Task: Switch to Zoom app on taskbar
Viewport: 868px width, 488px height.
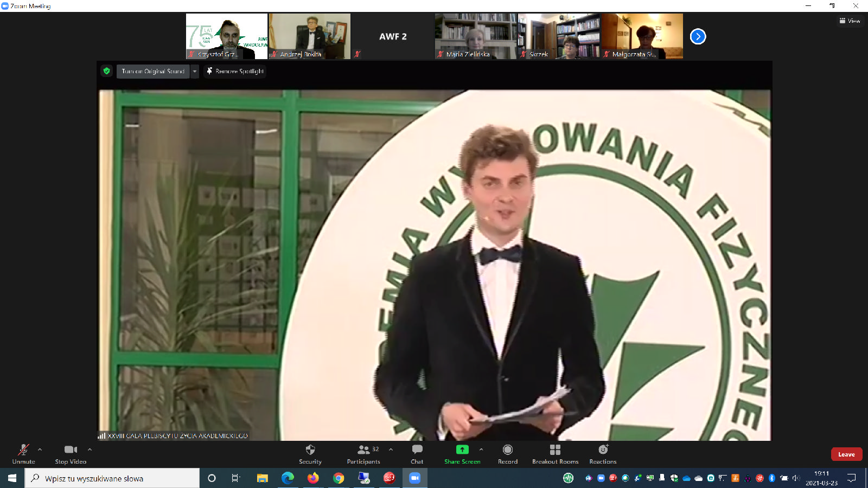Action: tap(415, 478)
